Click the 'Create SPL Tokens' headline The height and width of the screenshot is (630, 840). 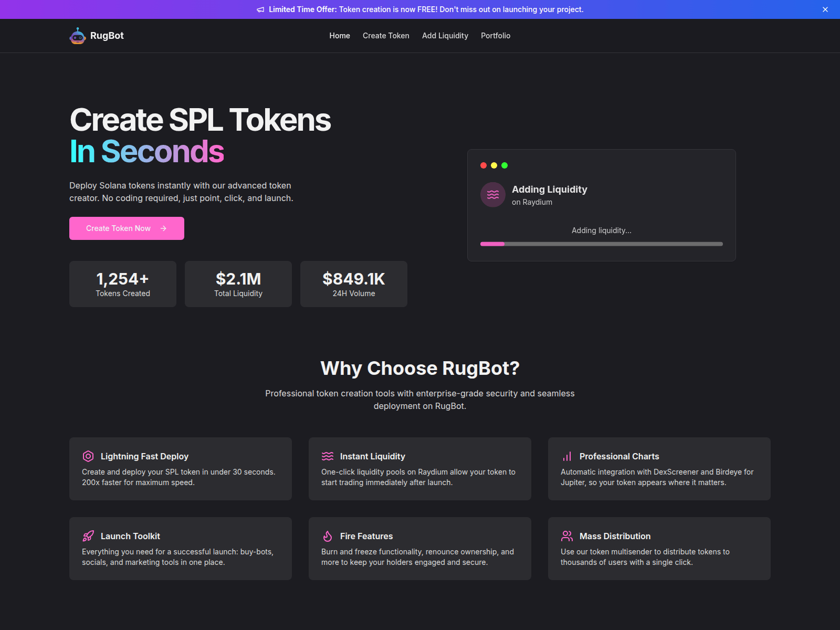coord(201,120)
